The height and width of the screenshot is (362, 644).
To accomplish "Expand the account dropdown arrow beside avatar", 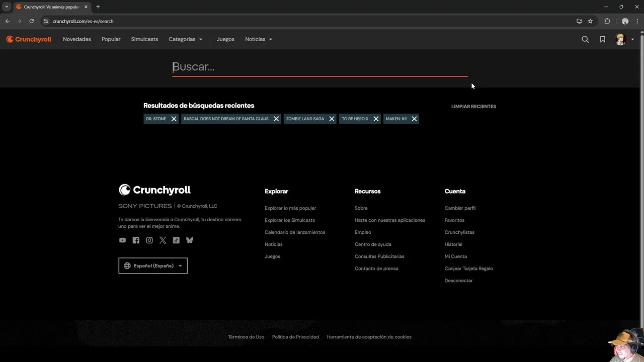I will (632, 39).
